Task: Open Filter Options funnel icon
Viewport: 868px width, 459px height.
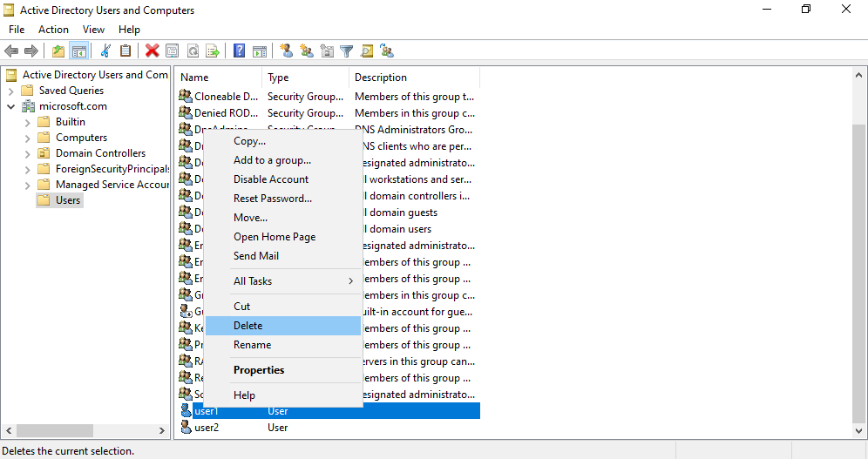Action: [347, 51]
